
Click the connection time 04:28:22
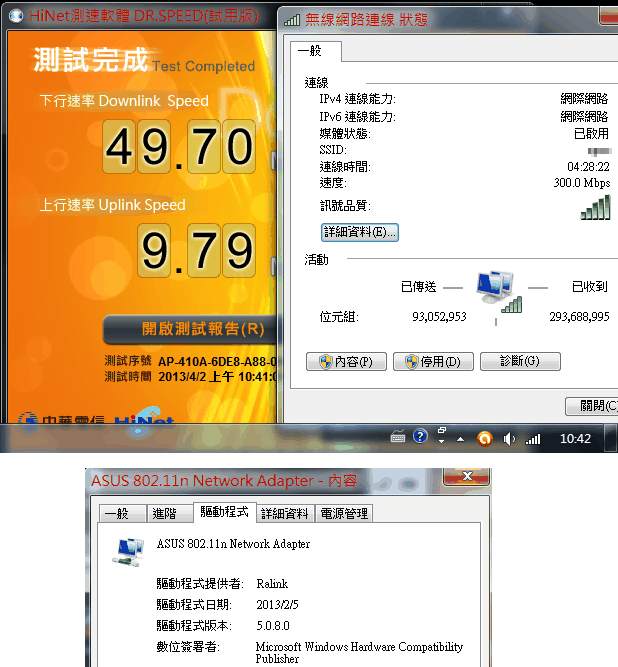[588, 166]
